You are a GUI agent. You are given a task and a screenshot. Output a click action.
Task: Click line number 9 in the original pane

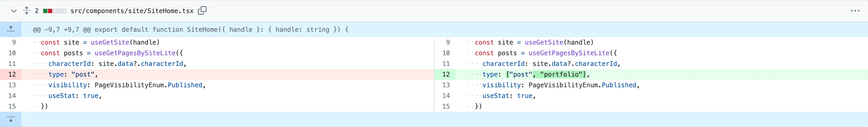(x=14, y=42)
